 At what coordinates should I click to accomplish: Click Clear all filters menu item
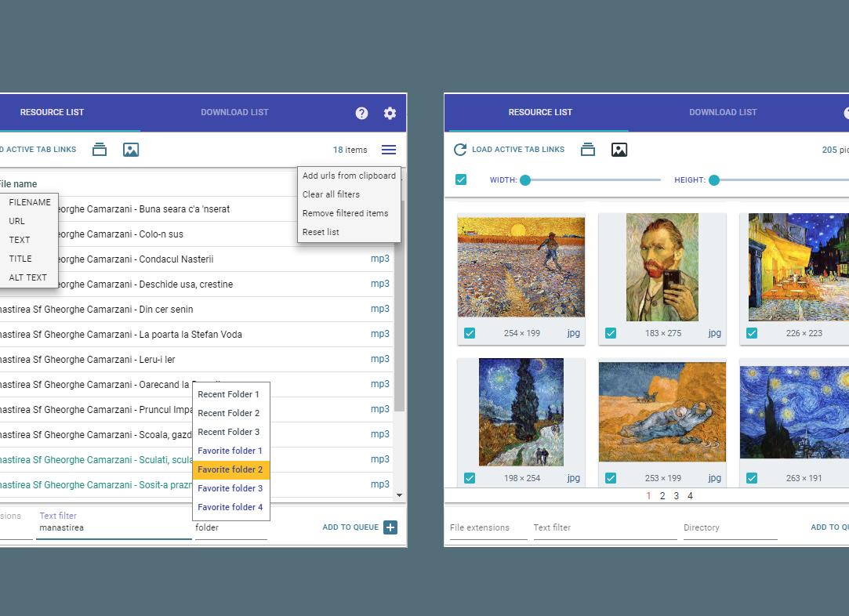[349, 194]
